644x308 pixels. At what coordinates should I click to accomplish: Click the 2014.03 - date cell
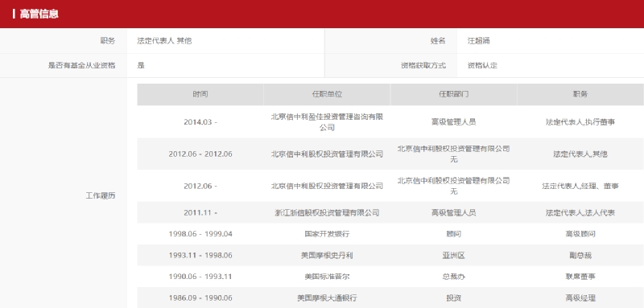(200, 121)
